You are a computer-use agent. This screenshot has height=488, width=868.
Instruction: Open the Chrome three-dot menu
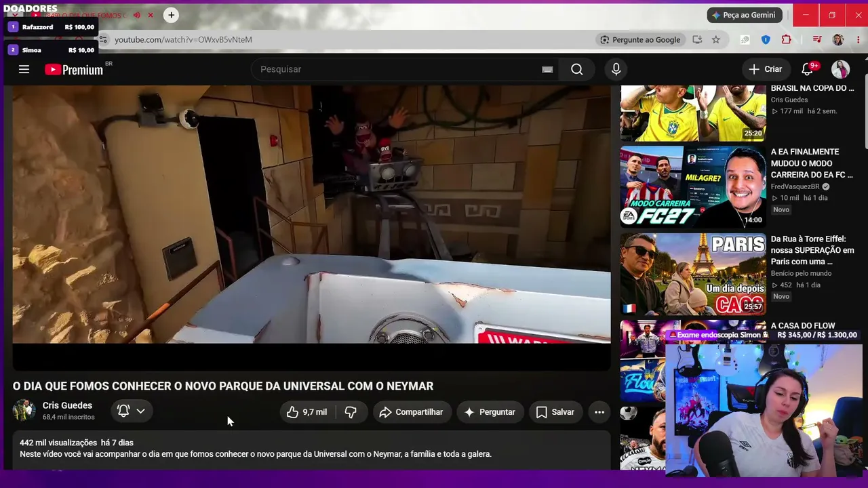pos(857,39)
